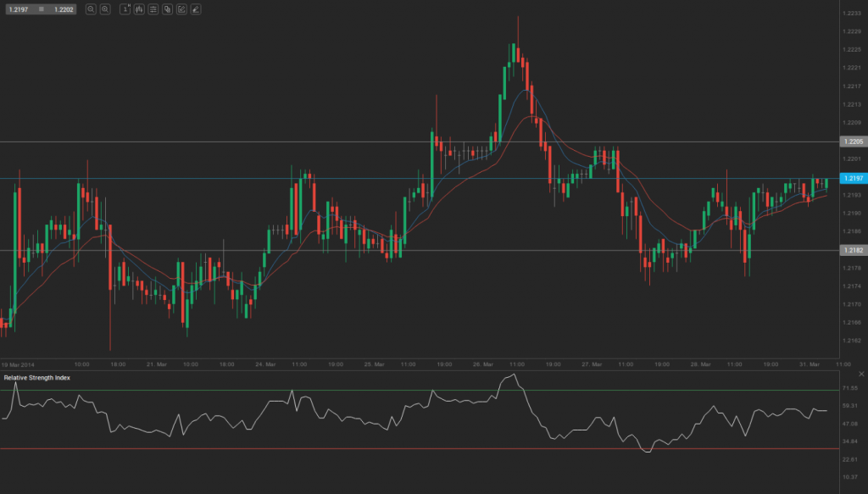This screenshot has height=494, width=868.
Task: Select the 1.2205 price level label
Action: point(852,142)
